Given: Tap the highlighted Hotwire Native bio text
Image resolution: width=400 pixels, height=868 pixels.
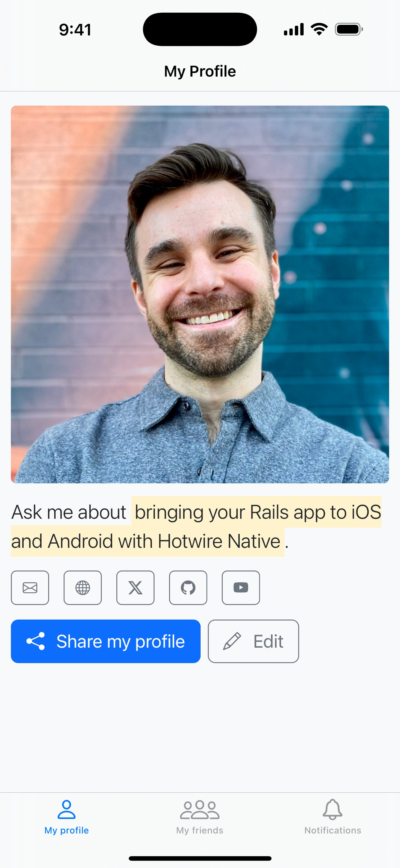Looking at the screenshot, I should (x=196, y=526).
